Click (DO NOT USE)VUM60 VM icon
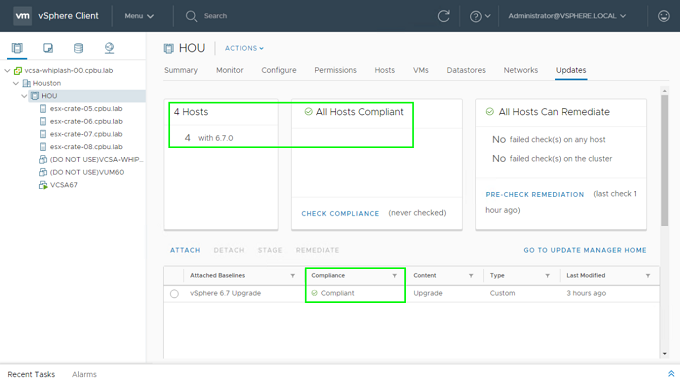Viewport: 680px width, 382px height. coord(43,172)
